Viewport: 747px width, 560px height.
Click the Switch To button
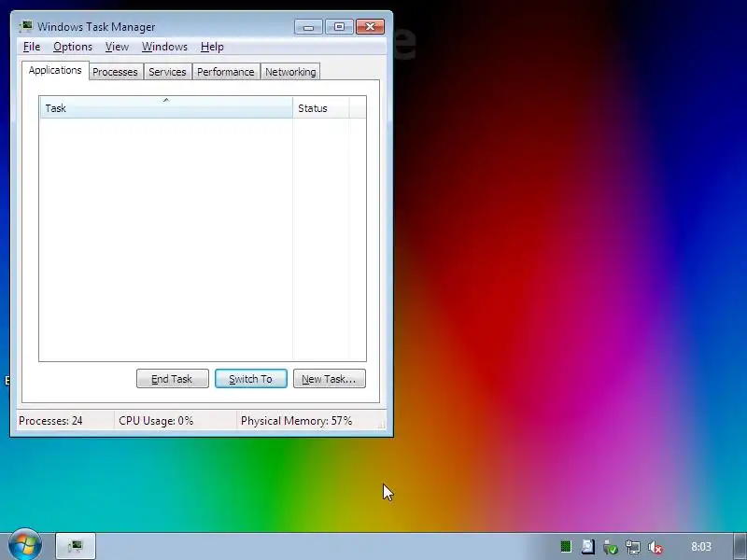point(251,379)
